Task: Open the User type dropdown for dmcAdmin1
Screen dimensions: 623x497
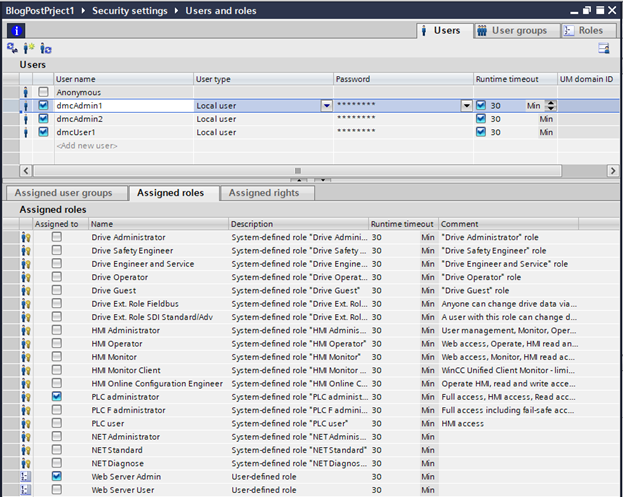Action: tap(326, 105)
